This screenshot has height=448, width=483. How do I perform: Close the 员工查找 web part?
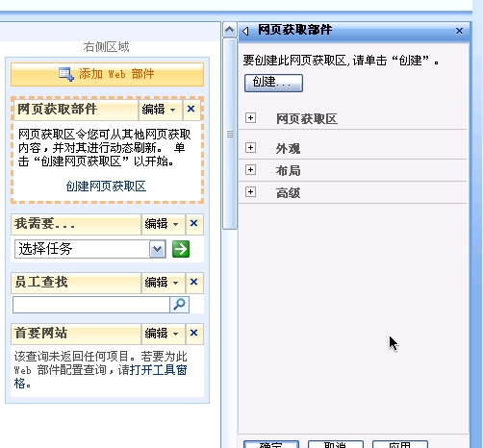point(193,282)
